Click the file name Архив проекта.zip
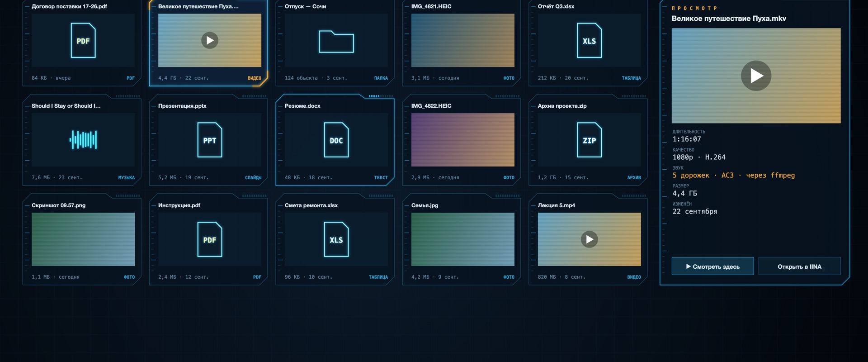Viewport: 868px width, 362px height. [562, 106]
